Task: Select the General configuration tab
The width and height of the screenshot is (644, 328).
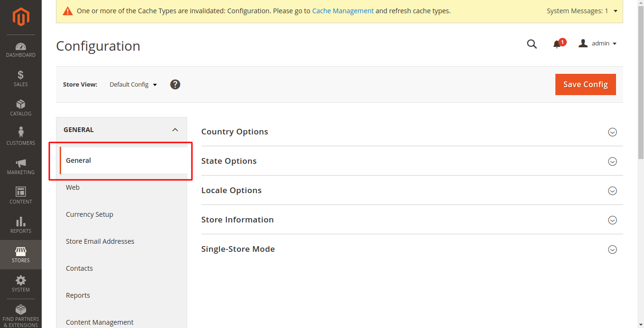Action: (x=123, y=160)
